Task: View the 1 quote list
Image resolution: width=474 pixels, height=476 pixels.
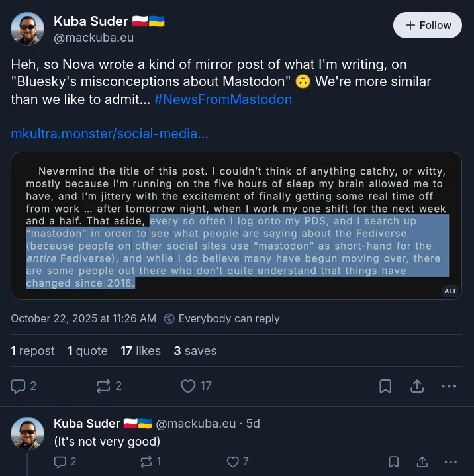Action: 87,351
